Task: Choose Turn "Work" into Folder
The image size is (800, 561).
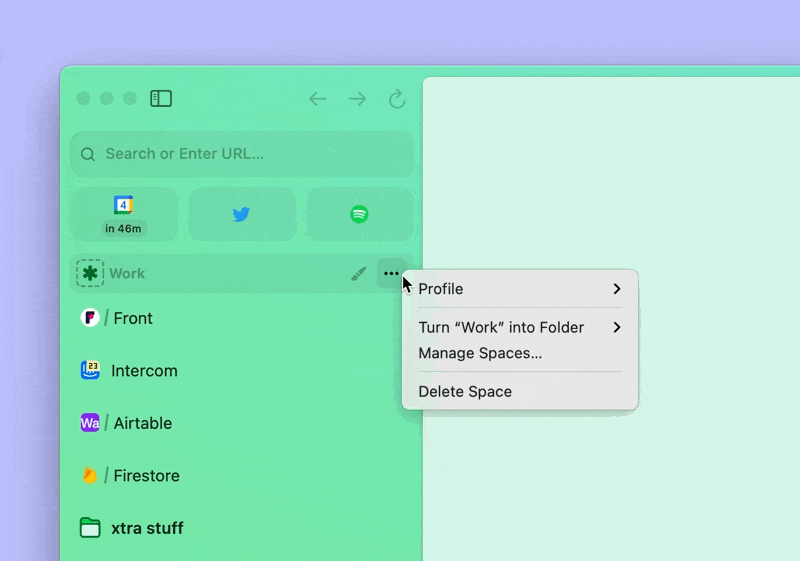Action: pyautogui.click(x=520, y=327)
